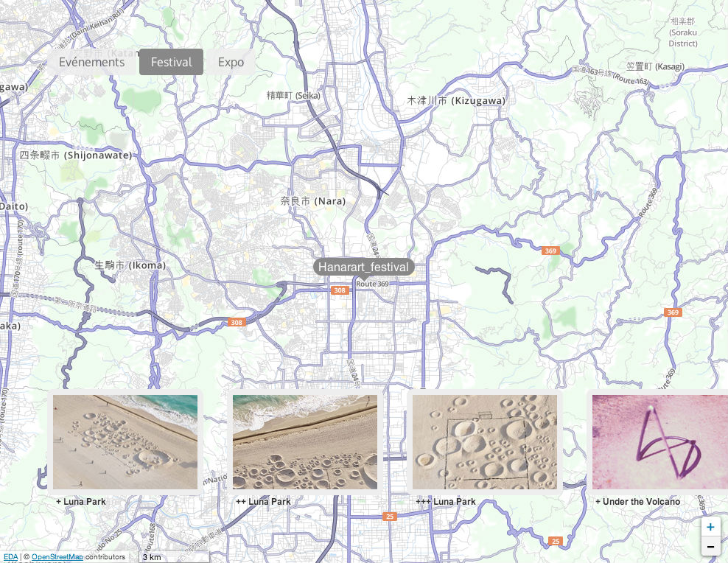Click the Shijonawate city label
Image resolution: width=728 pixels, height=563 pixels.
point(76,155)
